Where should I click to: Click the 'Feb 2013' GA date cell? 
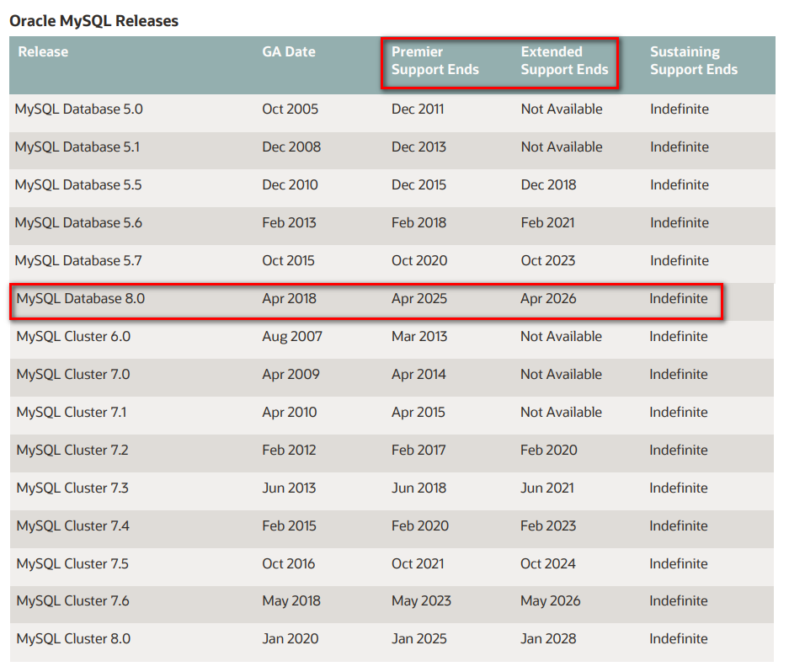coord(290,222)
